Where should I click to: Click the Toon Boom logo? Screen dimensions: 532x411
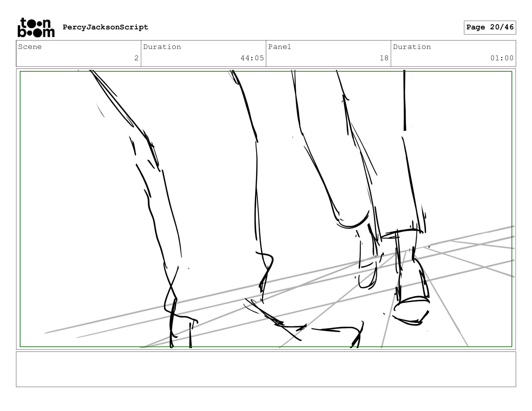(x=36, y=27)
